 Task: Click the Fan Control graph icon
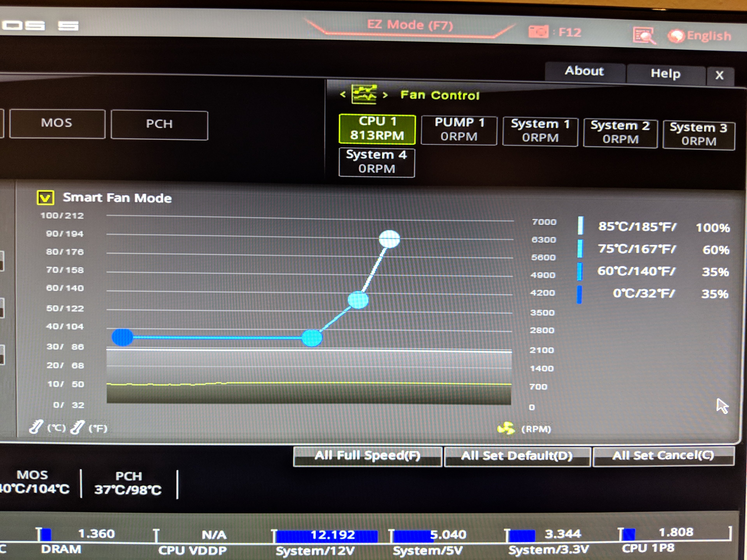coord(364,94)
